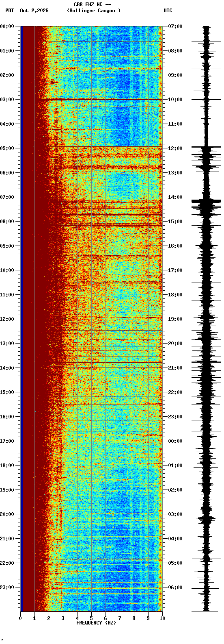Select the seismogram spike at 12:00 UTC

tap(207, 147)
